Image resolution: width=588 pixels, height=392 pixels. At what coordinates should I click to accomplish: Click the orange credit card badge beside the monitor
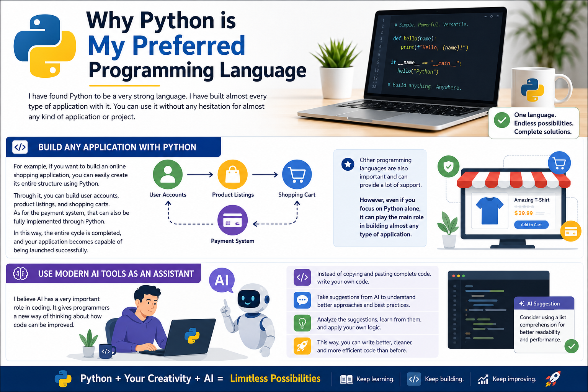pos(571,231)
